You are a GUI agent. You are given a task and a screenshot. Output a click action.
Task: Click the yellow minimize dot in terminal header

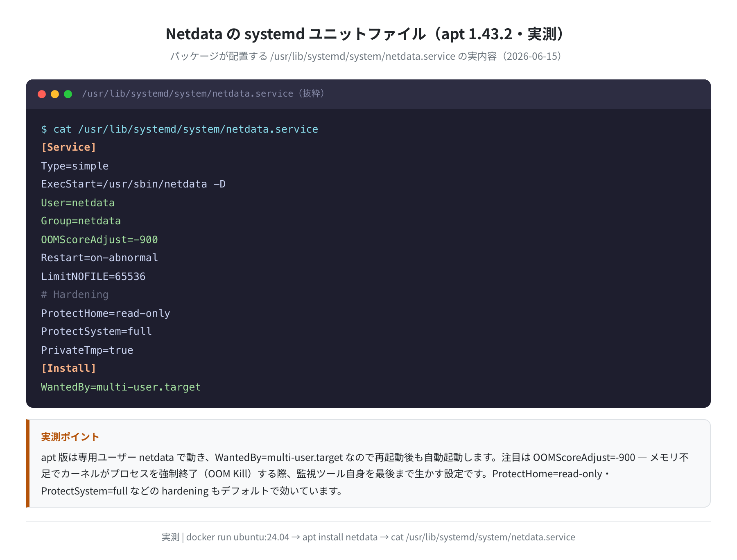(x=55, y=94)
